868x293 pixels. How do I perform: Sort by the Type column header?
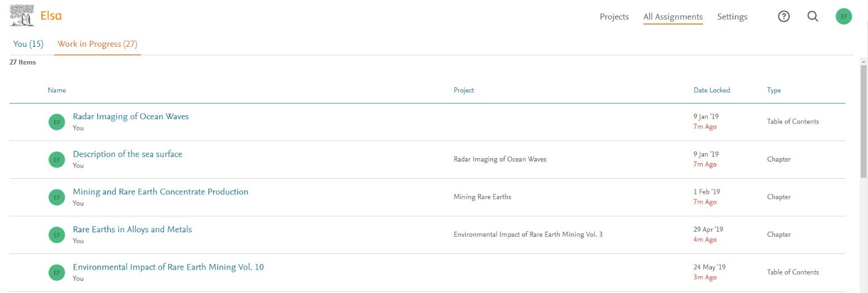[774, 90]
